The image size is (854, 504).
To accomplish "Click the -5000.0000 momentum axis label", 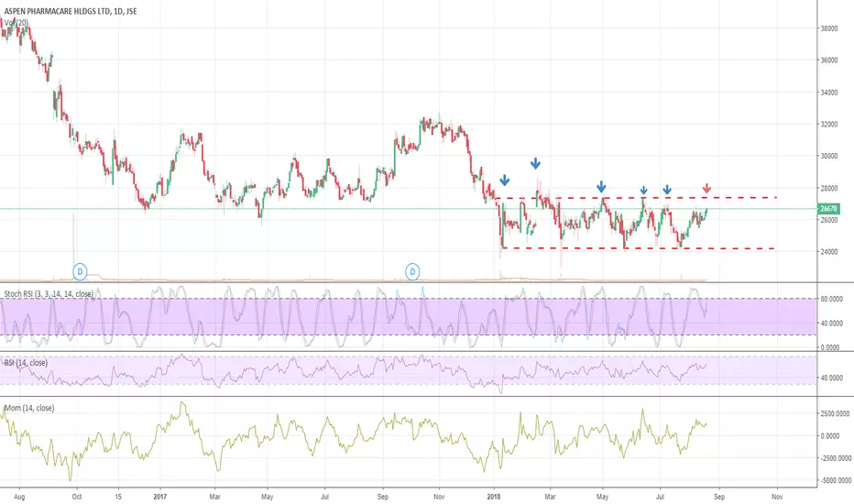I will (x=835, y=480).
